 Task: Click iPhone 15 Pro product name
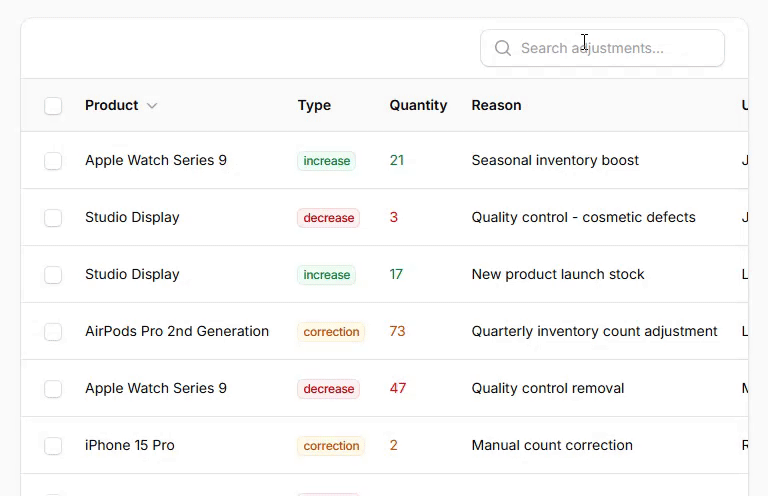pos(130,445)
